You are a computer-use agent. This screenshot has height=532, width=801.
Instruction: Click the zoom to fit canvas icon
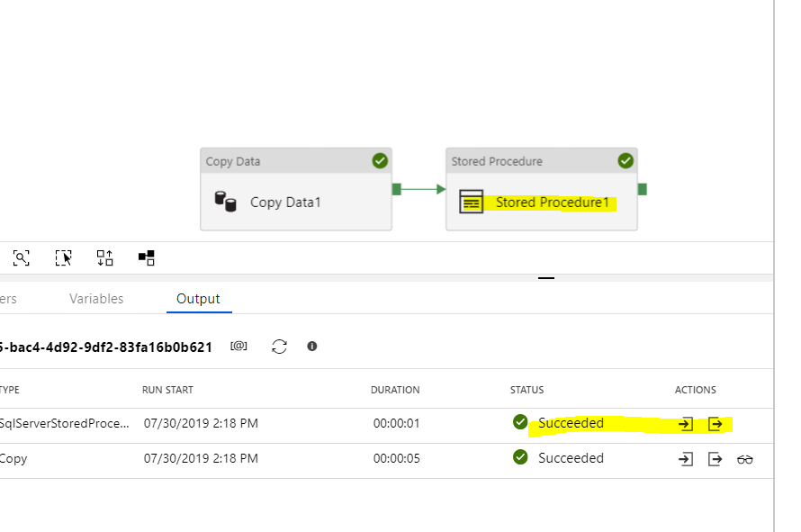21,258
